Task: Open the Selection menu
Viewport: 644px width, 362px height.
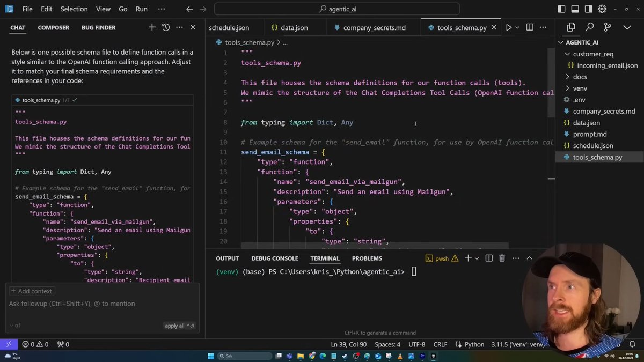Action: [x=74, y=9]
